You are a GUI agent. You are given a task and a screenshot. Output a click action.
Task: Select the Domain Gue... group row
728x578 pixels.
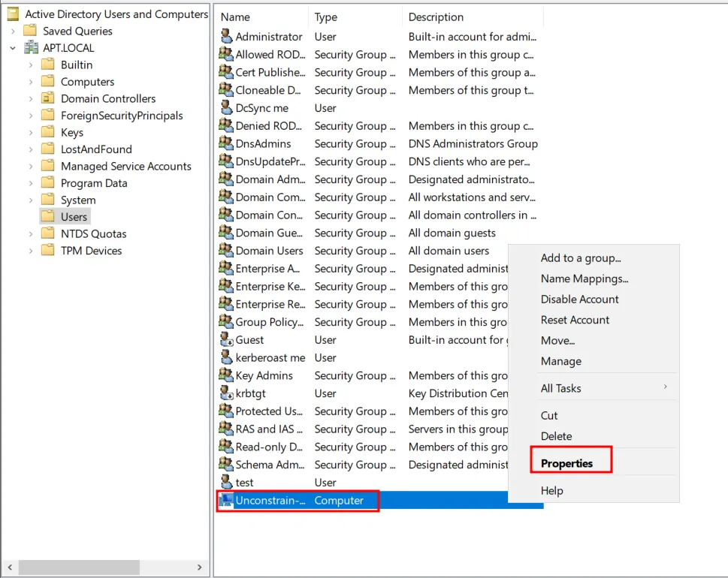[380, 233]
